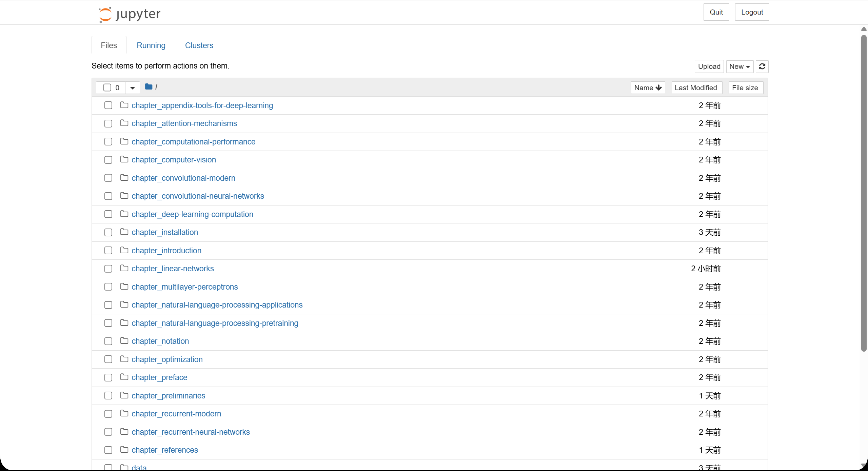The height and width of the screenshot is (471, 868).
Task: Sort the list by Last Modified
Action: (x=696, y=87)
